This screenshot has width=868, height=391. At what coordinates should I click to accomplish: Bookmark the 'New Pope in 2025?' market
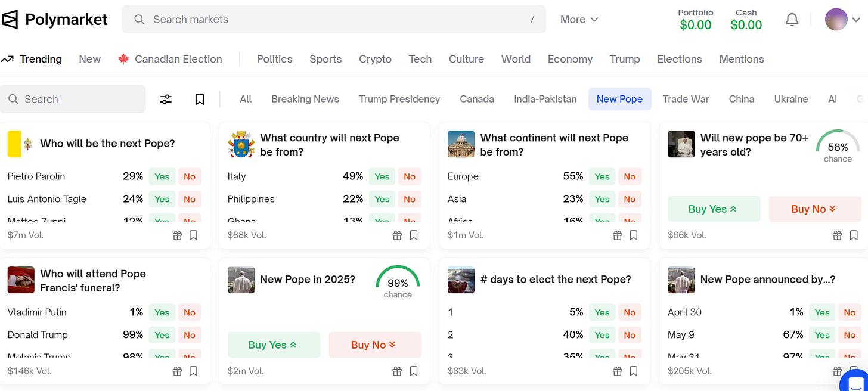tap(414, 371)
